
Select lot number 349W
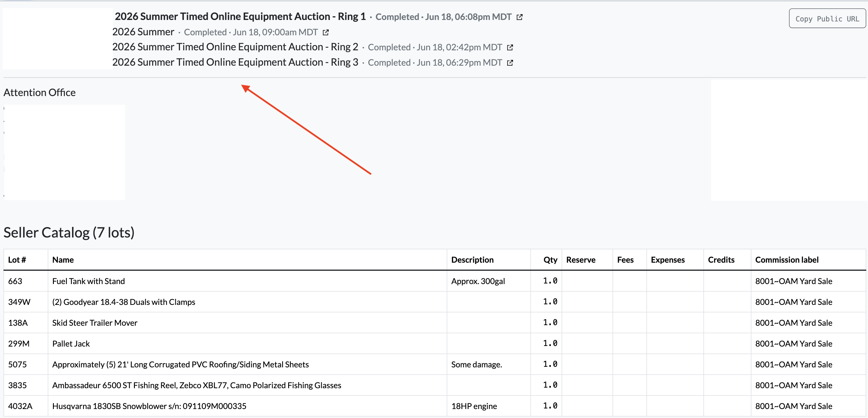19,302
